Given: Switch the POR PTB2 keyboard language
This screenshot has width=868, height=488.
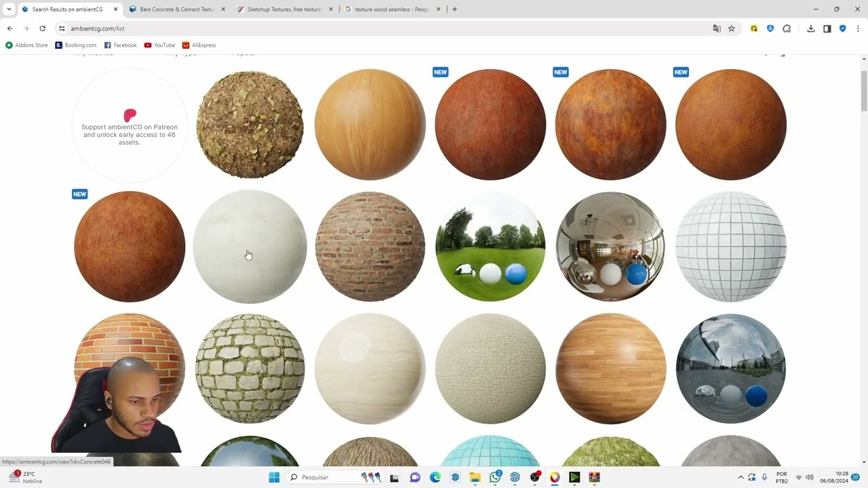Looking at the screenshot, I should 782,477.
